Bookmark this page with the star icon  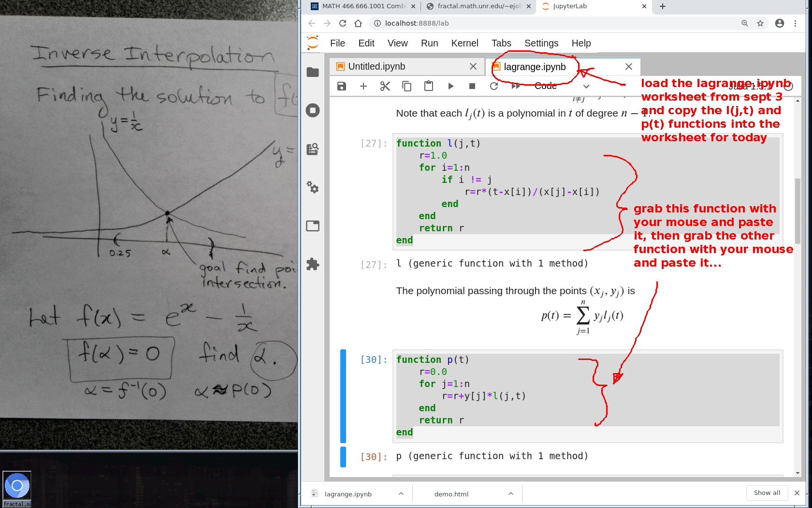pos(760,23)
